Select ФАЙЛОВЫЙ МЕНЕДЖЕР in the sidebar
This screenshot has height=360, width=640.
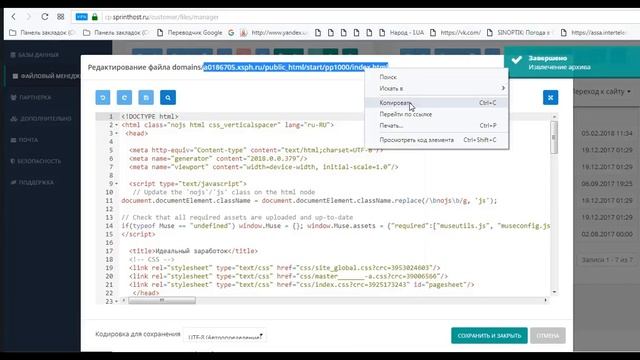point(46,76)
